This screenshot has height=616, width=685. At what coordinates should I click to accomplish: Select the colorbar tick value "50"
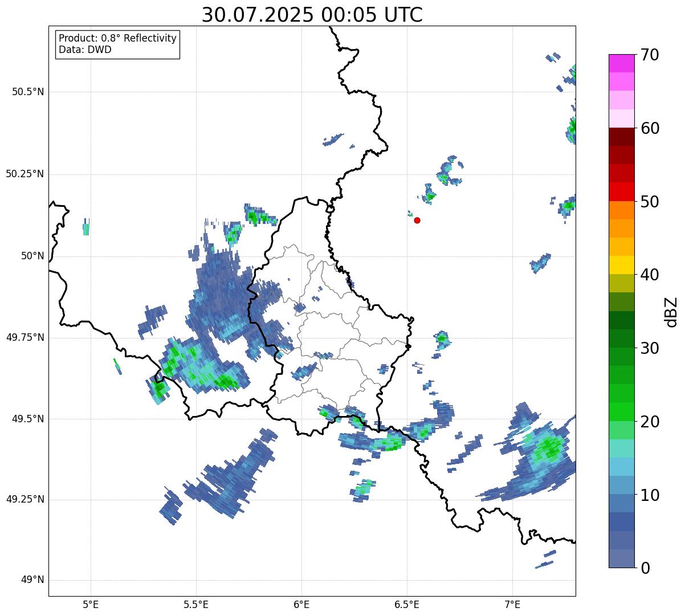[650, 202]
